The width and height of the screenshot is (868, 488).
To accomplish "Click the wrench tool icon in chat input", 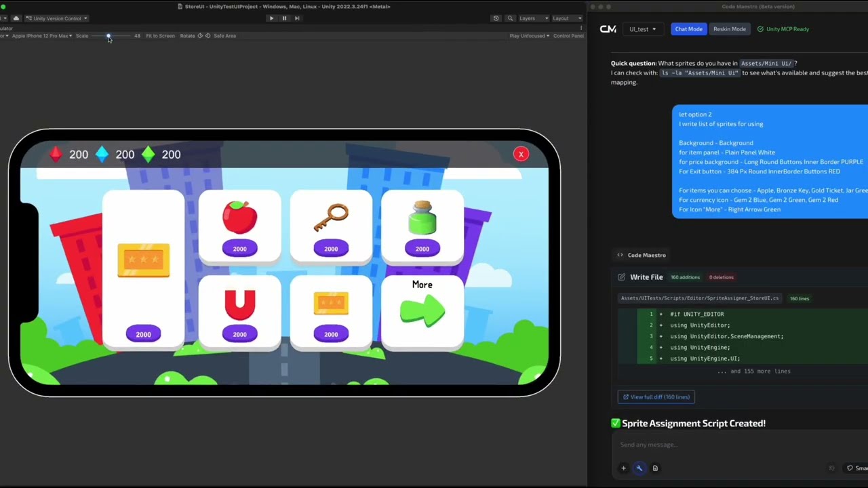I will (x=639, y=468).
